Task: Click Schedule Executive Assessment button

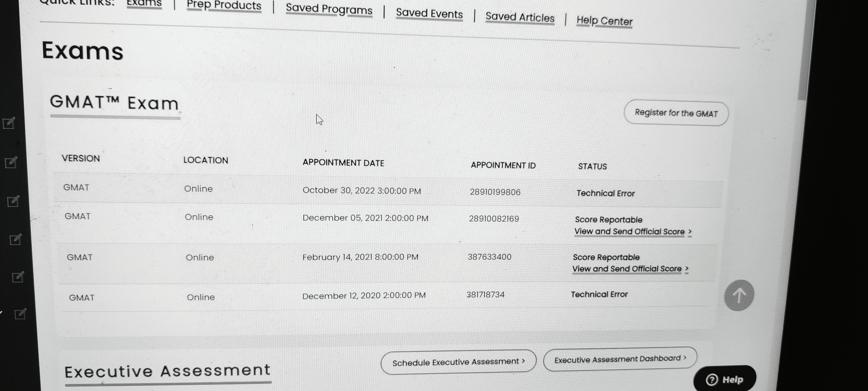Action: pyautogui.click(x=458, y=362)
